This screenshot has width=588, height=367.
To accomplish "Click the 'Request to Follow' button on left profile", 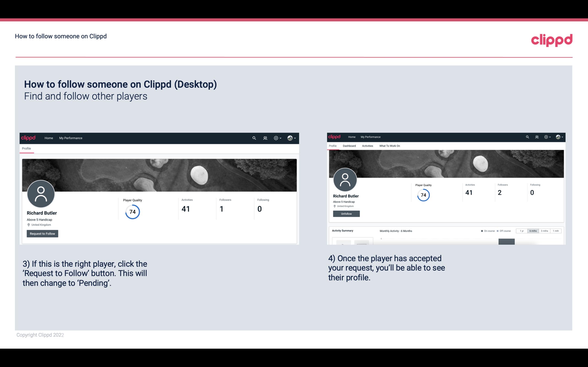I will [42, 233].
